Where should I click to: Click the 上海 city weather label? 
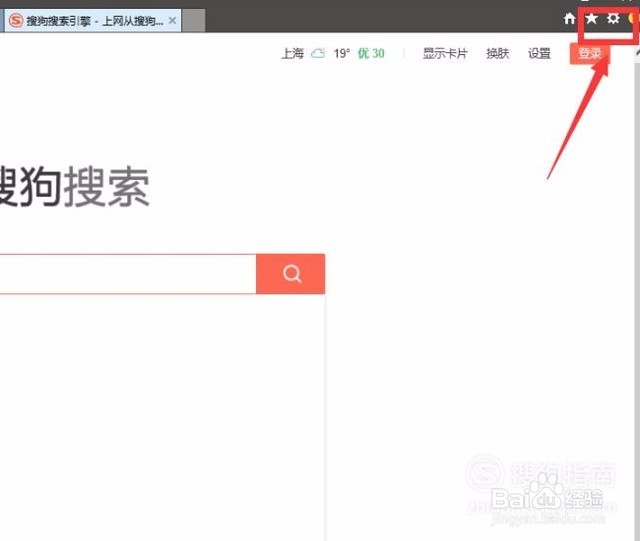(x=293, y=53)
